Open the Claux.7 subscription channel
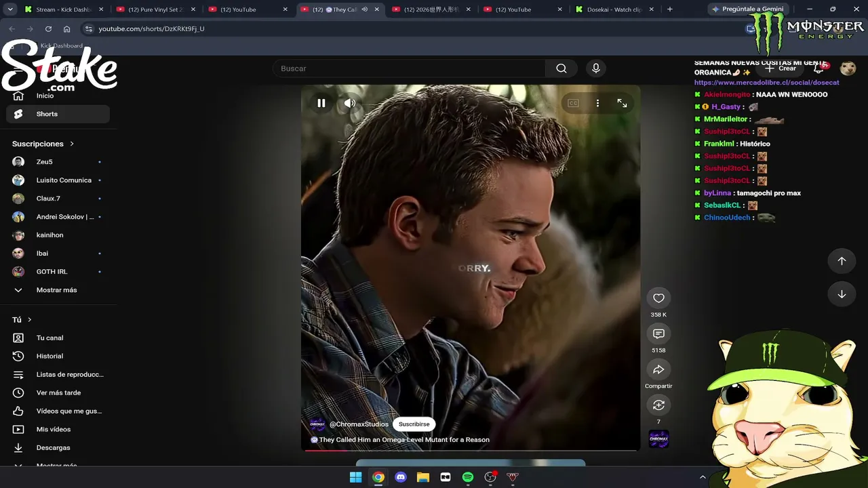 click(58, 199)
